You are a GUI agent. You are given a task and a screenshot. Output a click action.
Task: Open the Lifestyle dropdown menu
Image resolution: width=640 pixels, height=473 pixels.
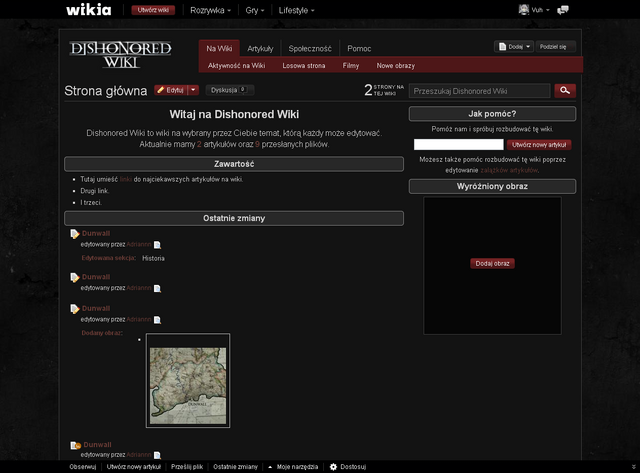coord(296,10)
